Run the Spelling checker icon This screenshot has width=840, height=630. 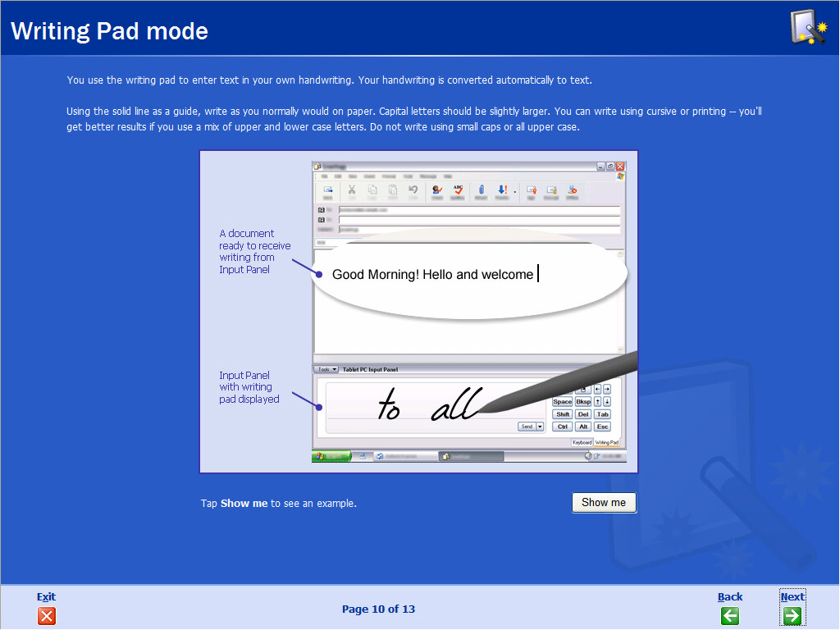tap(457, 189)
